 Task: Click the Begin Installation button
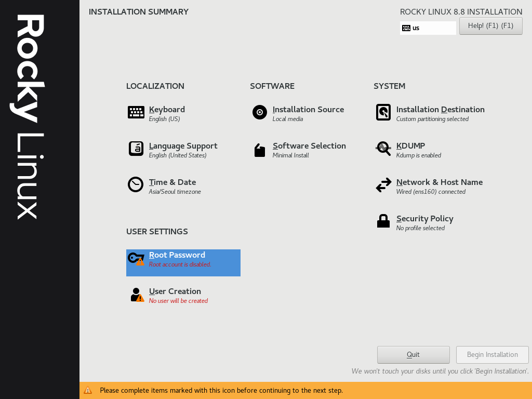click(493, 354)
